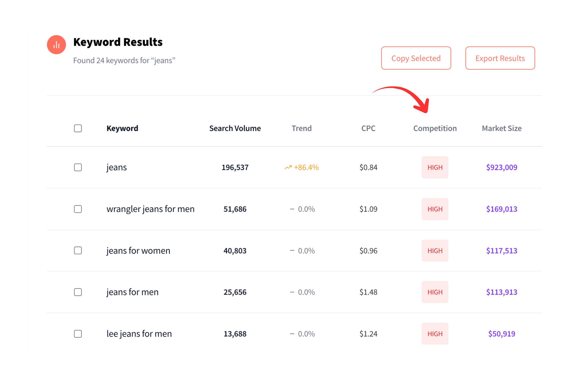Viewport: 588px width, 368px height.
Task: Open the $923,009 market size for jeans
Action: tap(501, 167)
